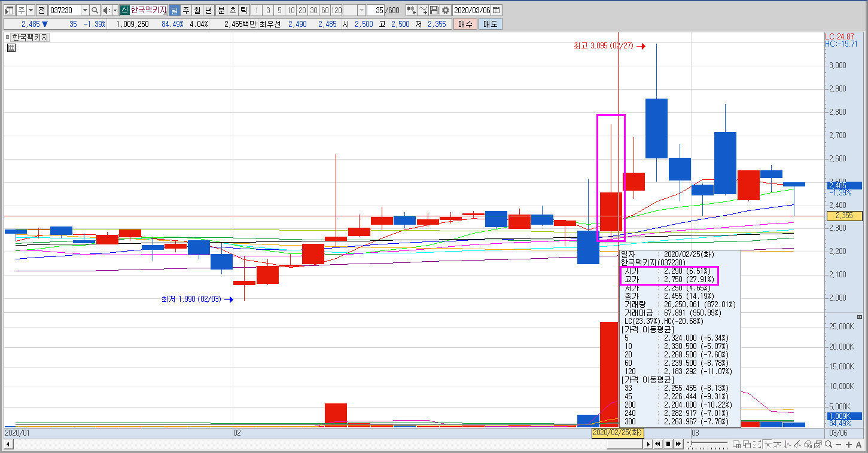This screenshot has height=453, width=868.
Task: Switch to the monthly 월 chart period
Action: 197,10
